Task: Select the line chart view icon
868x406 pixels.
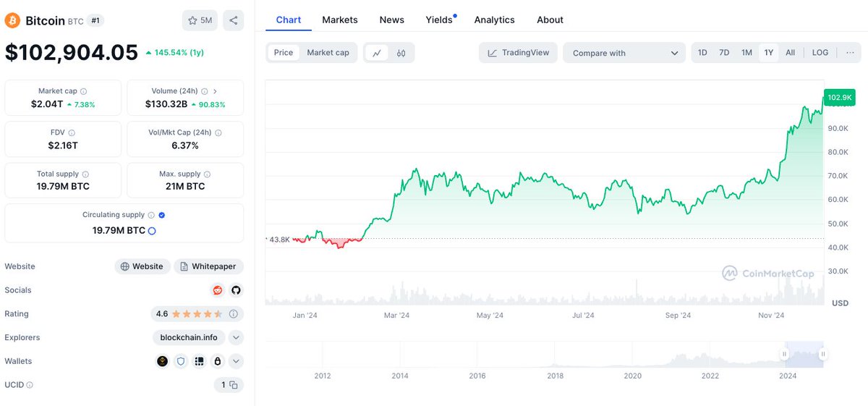Action: click(x=376, y=53)
